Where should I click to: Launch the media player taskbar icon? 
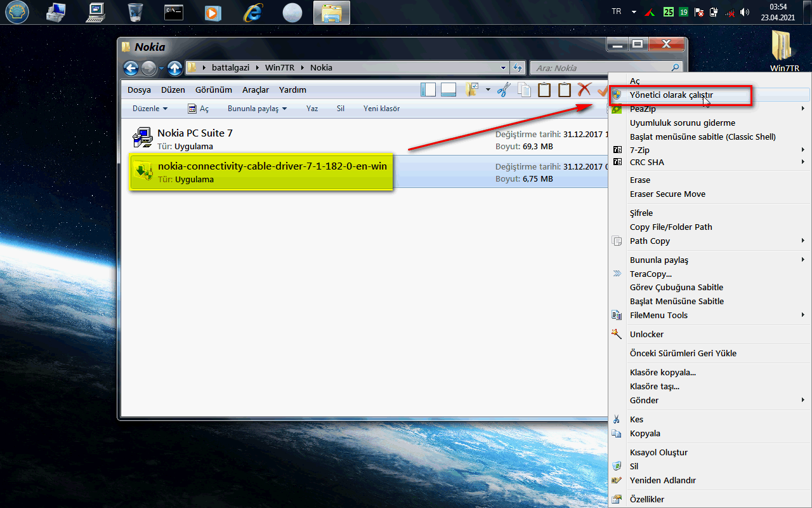[213, 12]
